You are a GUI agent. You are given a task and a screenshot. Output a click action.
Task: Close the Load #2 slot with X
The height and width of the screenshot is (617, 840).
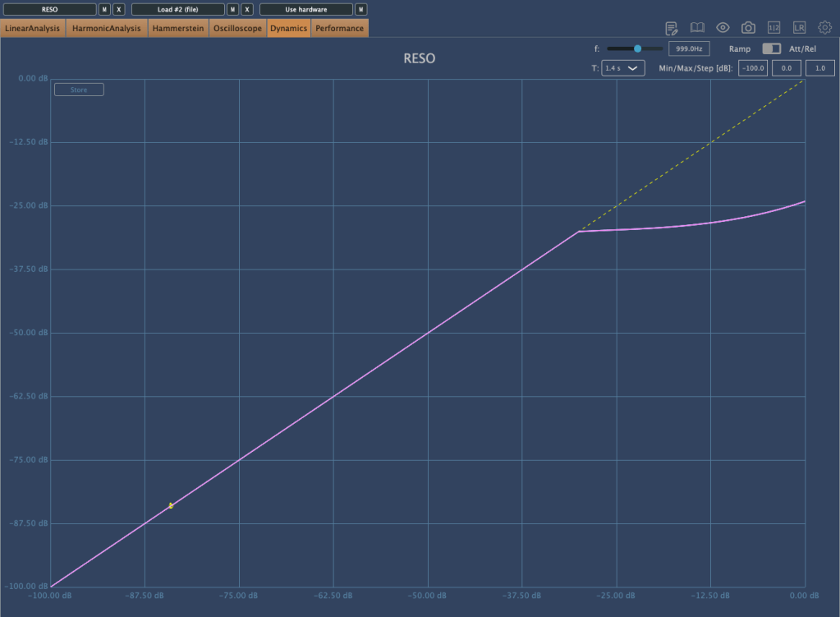247,9
